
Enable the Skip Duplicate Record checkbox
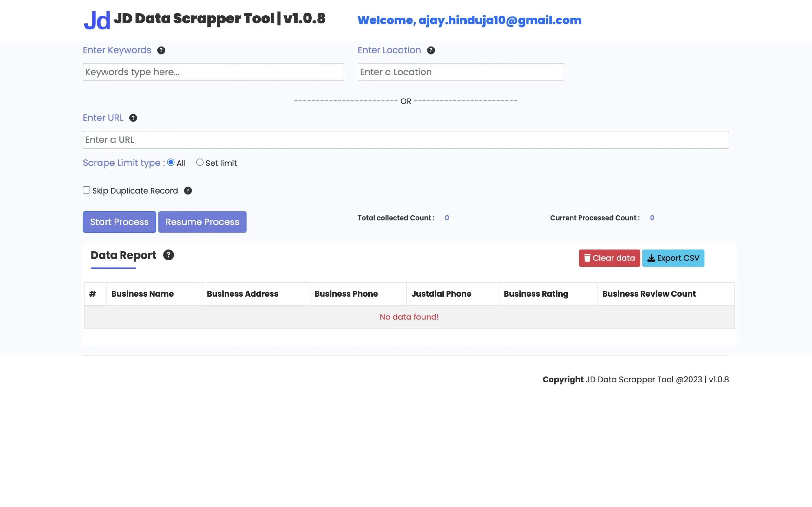pyautogui.click(x=87, y=190)
